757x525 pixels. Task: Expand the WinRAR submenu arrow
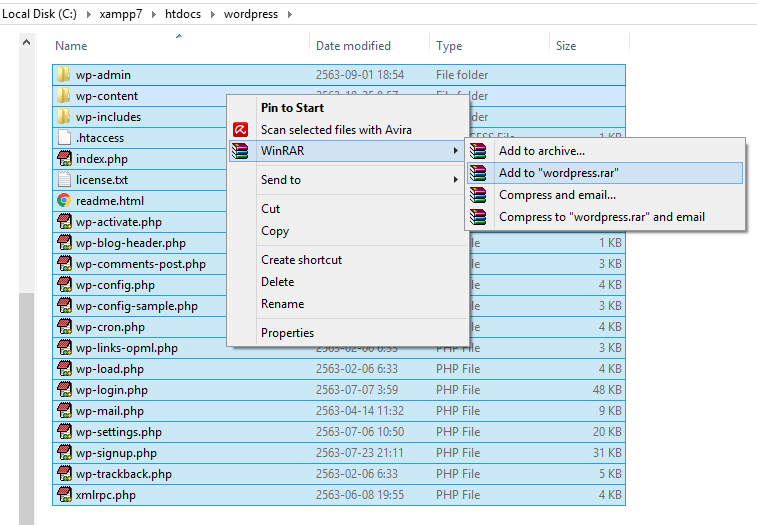tap(455, 151)
